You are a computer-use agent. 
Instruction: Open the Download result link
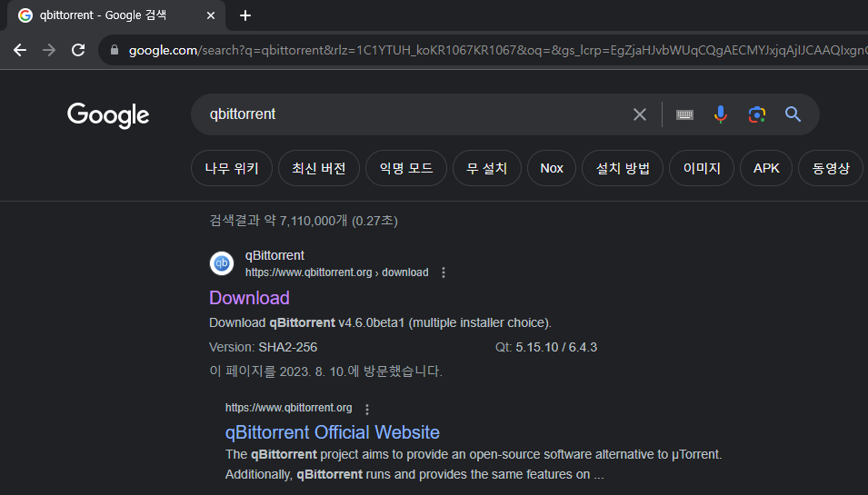coord(249,298)
